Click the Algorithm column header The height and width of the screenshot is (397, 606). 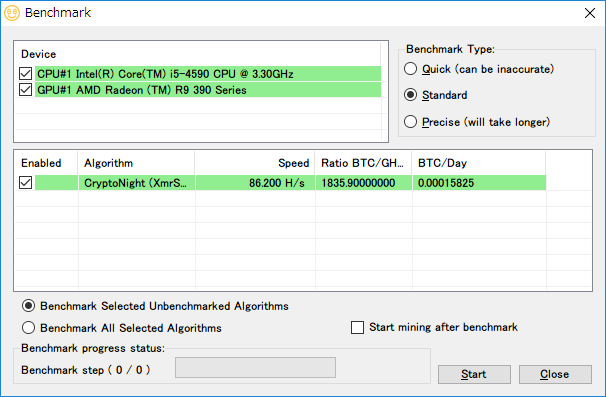tap(136, 163)
